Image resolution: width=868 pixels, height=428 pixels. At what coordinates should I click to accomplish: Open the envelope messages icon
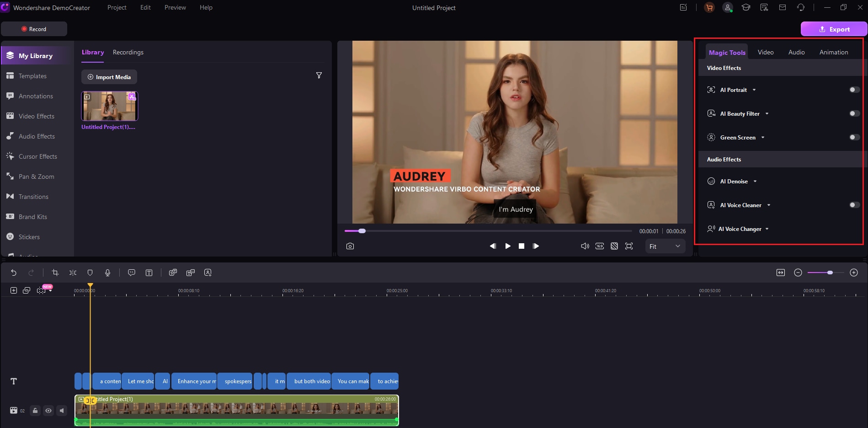tap(783, 7)
